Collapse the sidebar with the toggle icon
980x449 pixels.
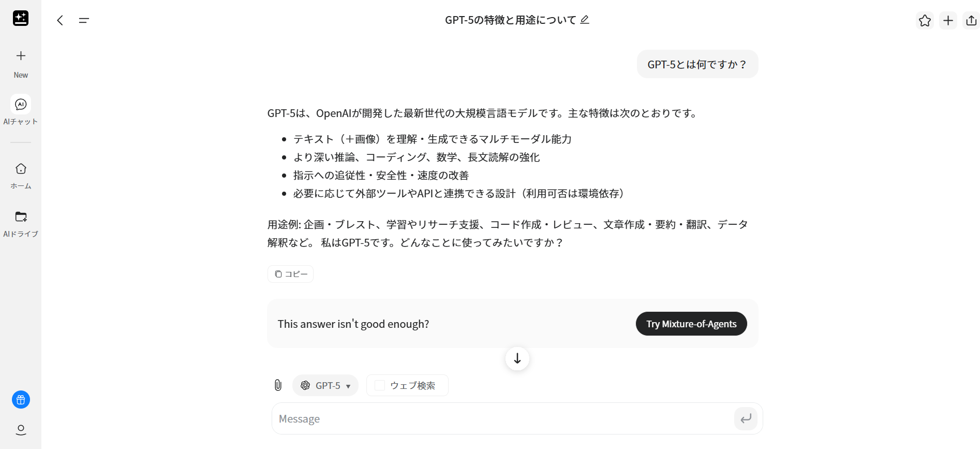(84, 20)
